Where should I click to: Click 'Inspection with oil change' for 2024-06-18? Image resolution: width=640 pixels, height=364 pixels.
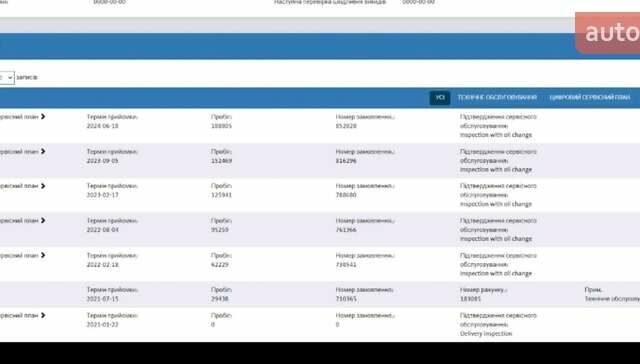(496, 135)
